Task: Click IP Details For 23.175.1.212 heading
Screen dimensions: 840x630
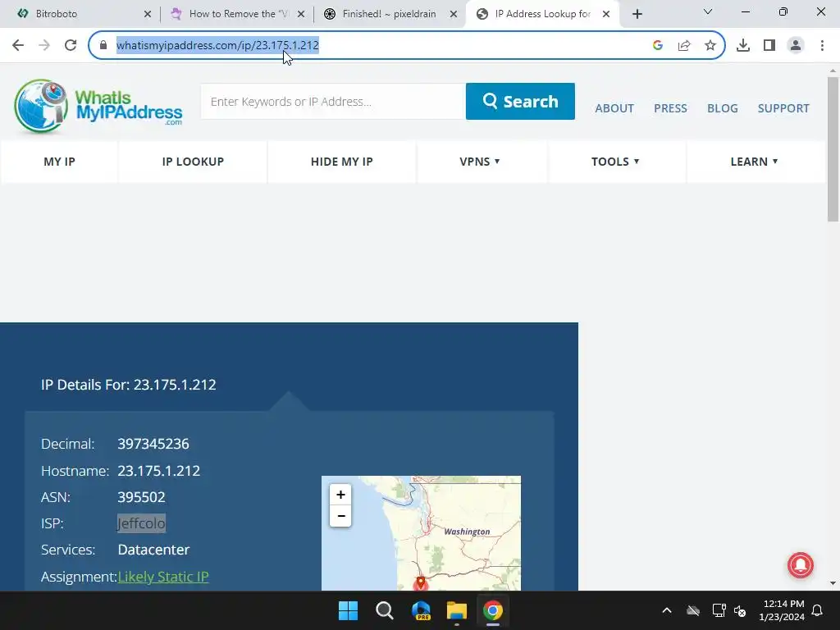Action: click(x=129, y=385)
